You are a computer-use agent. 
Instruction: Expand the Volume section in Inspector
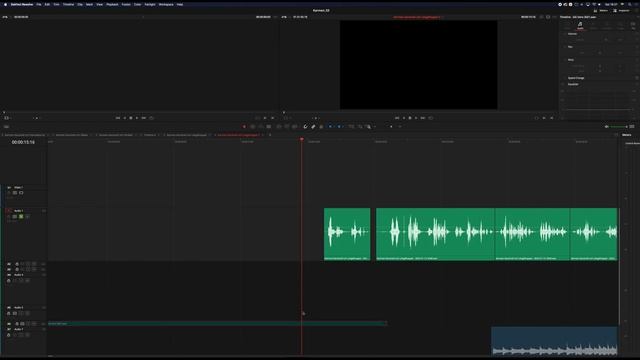(x=573, y=34)
